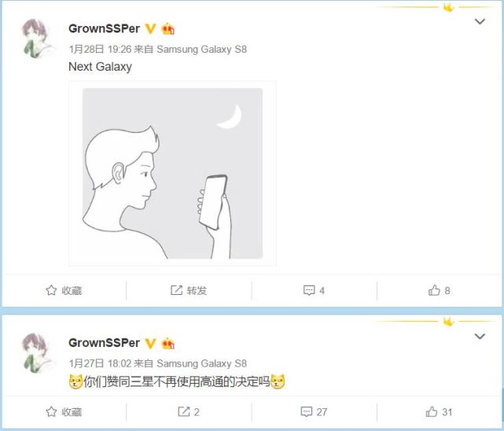Open GrownSSPer profile name in first post

click(104, 28)
